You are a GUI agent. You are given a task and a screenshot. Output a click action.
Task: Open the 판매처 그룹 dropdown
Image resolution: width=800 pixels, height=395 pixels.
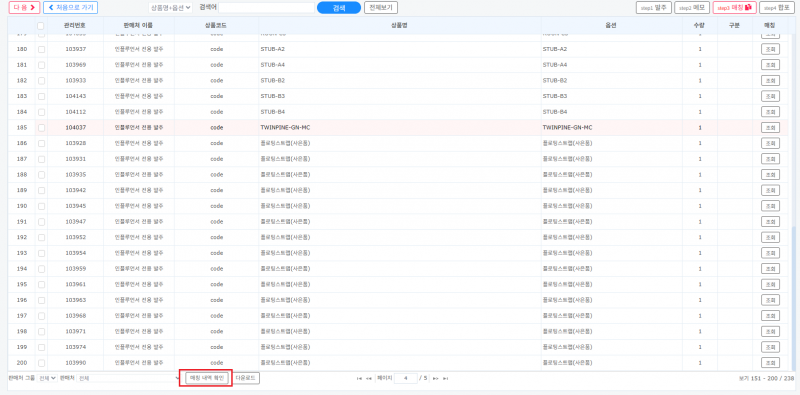(x=47, y=379)
